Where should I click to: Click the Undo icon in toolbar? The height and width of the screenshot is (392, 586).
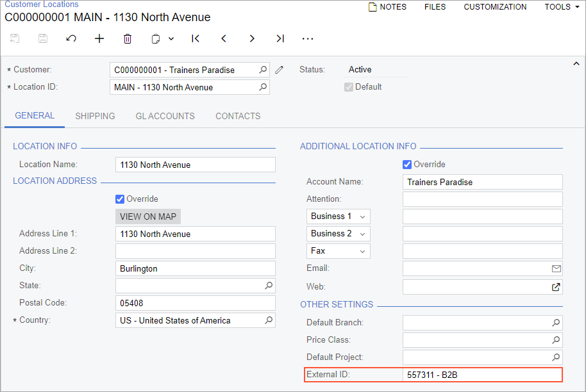pyautogui.click(x=71, y=39)
